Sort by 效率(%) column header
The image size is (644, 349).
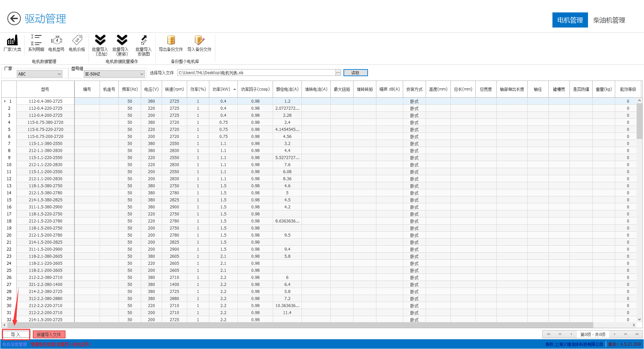point(198,89)
